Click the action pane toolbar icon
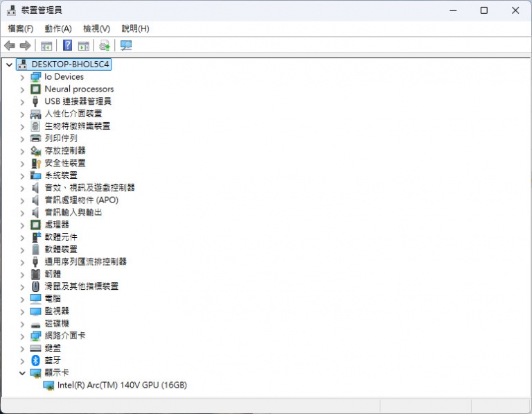Image resolution: width=532 pixels, height=414 pixels. tap(83, 46)
